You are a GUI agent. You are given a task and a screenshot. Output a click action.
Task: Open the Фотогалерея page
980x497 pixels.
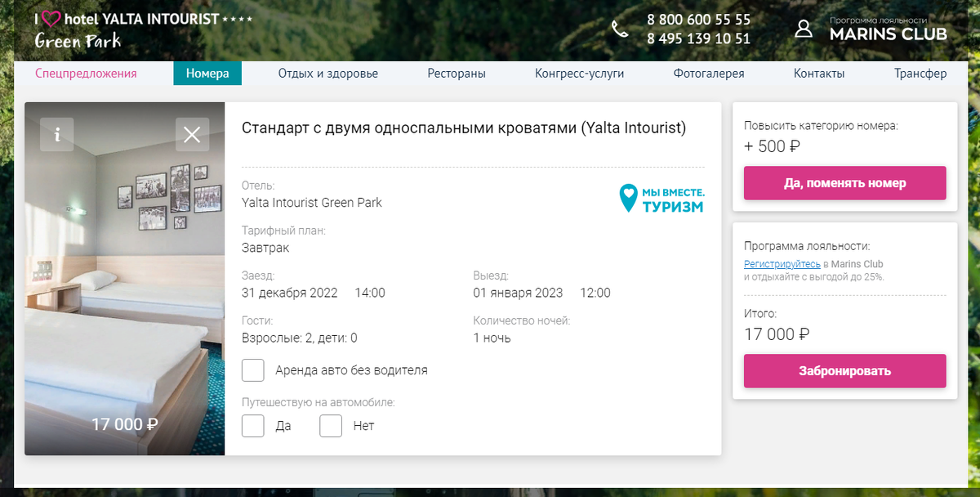point(709,74)
